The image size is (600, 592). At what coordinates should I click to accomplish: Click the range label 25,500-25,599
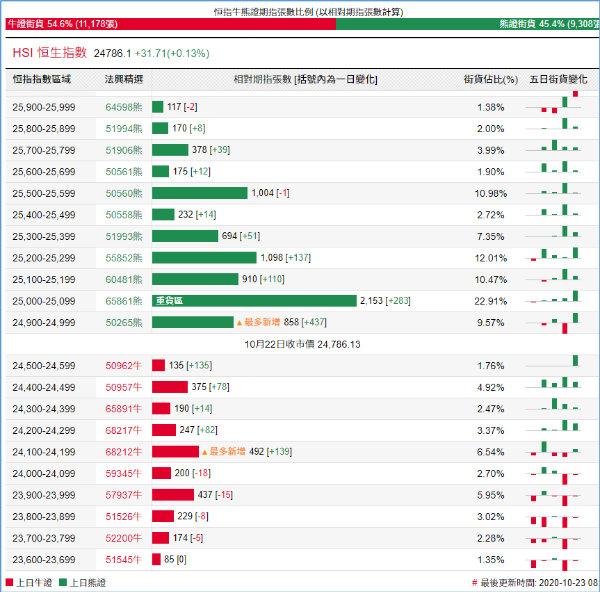[44, 193]
